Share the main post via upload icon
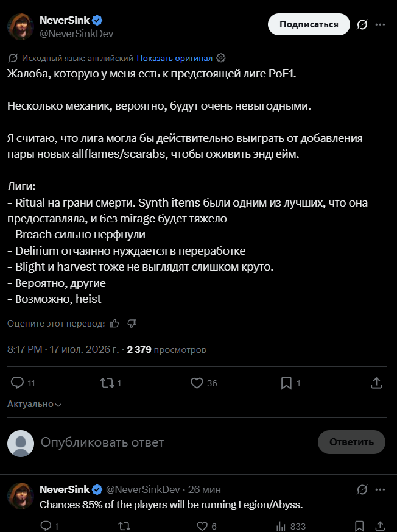Screen dimensions: 397x532 tap(376, 383)
